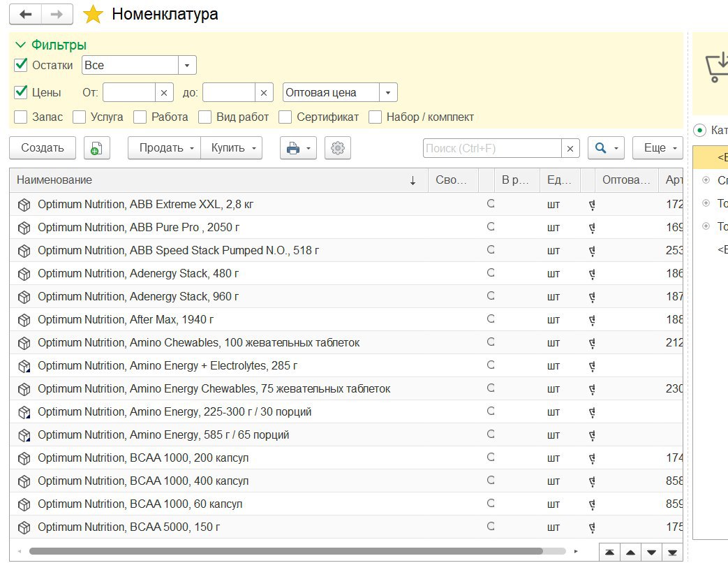
Task: Click the magnifier search button
Action: point(606,148)
